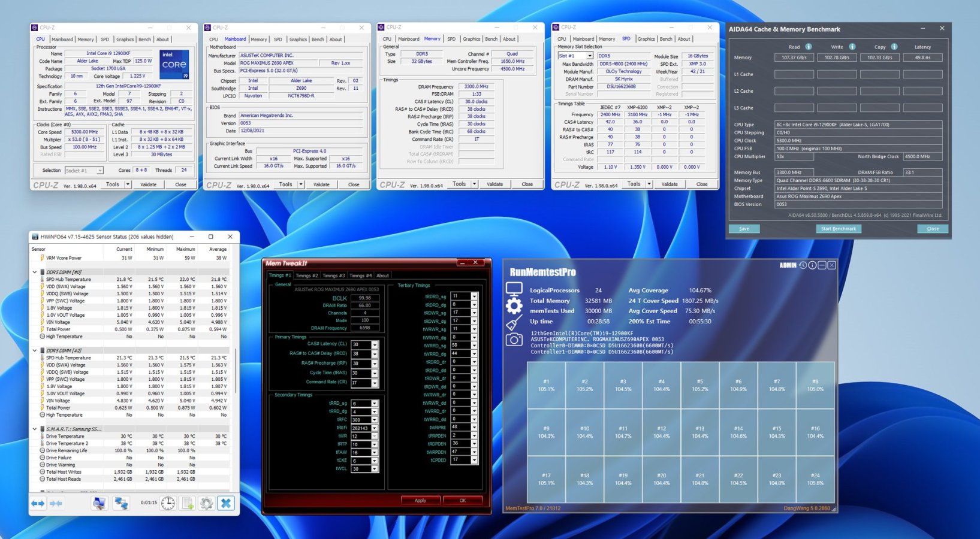Start HWiNFO logging with document-plus icon
Viewport: 980px width, 539px height.
(x=188, y=504)
